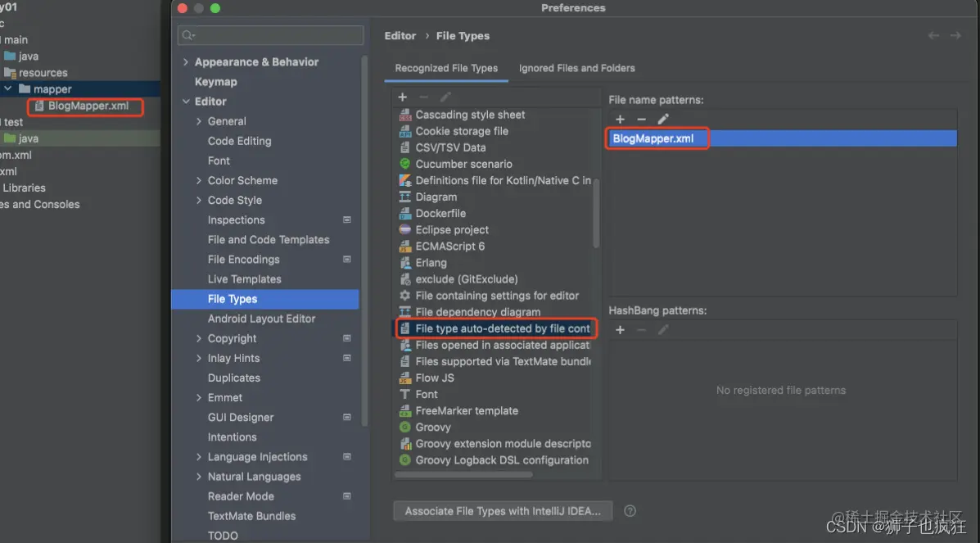The width and height of the screenshot is (980, 543).
Task: Click Associate File Types with IntelliJ IDEA button
Action: [503, 511]
